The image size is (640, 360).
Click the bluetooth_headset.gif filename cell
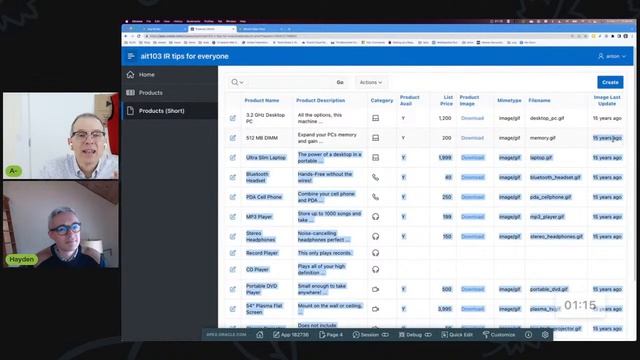[555, 177]
